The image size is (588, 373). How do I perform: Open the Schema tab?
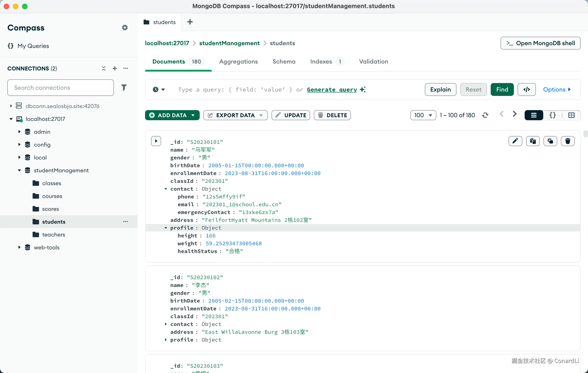tap(284, 61)
